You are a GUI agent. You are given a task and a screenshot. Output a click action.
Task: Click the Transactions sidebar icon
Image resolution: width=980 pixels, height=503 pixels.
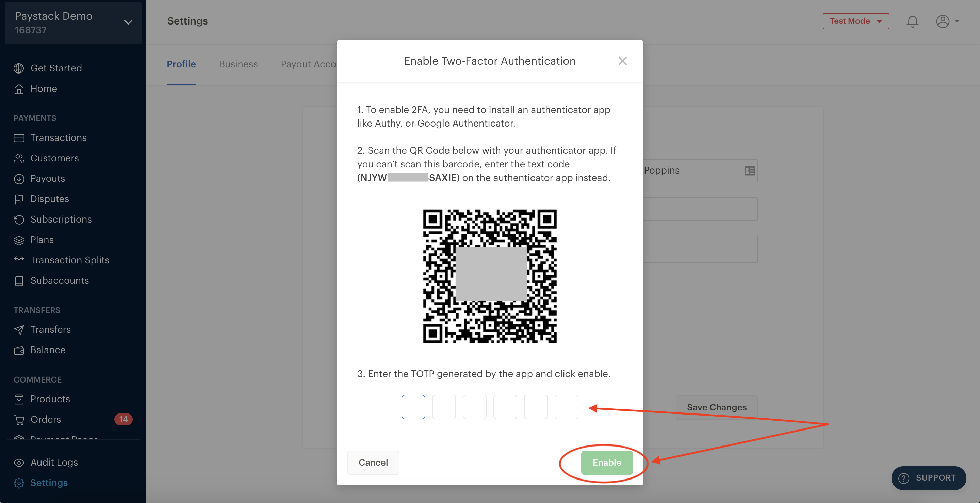click(19, 137)
